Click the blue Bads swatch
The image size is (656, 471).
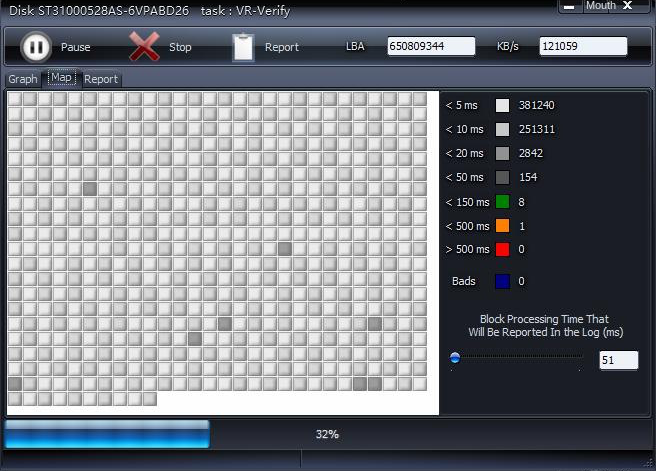(x=502, y=282)
